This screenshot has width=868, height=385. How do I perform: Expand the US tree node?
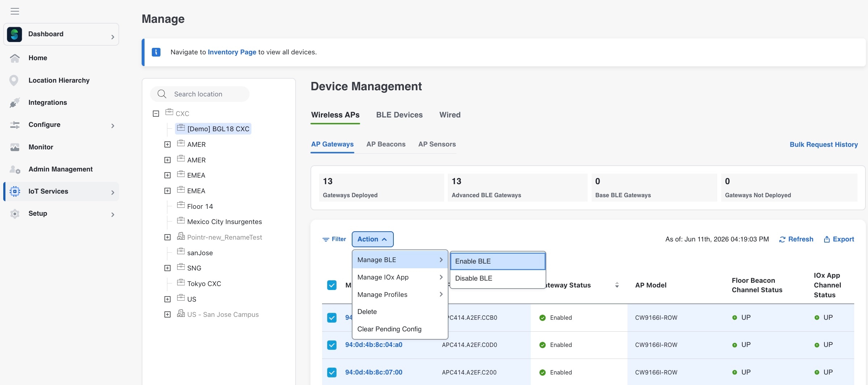tap(167, 299)
